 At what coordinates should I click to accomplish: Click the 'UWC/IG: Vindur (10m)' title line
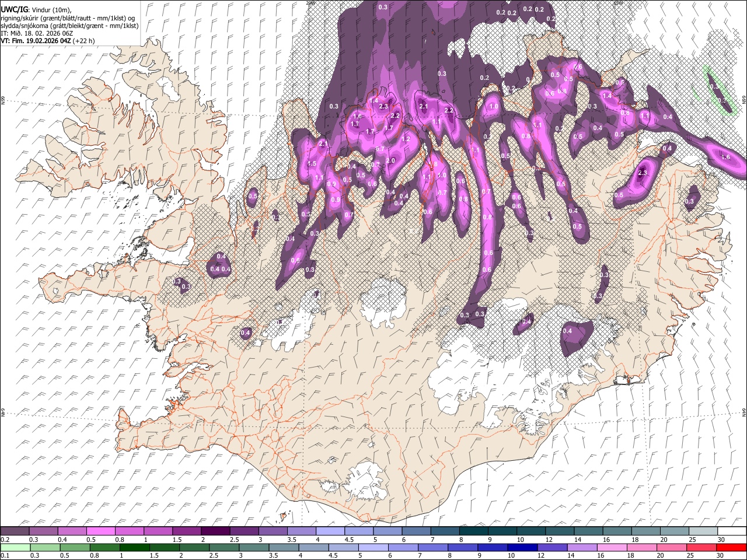click(x=36, y=9)
